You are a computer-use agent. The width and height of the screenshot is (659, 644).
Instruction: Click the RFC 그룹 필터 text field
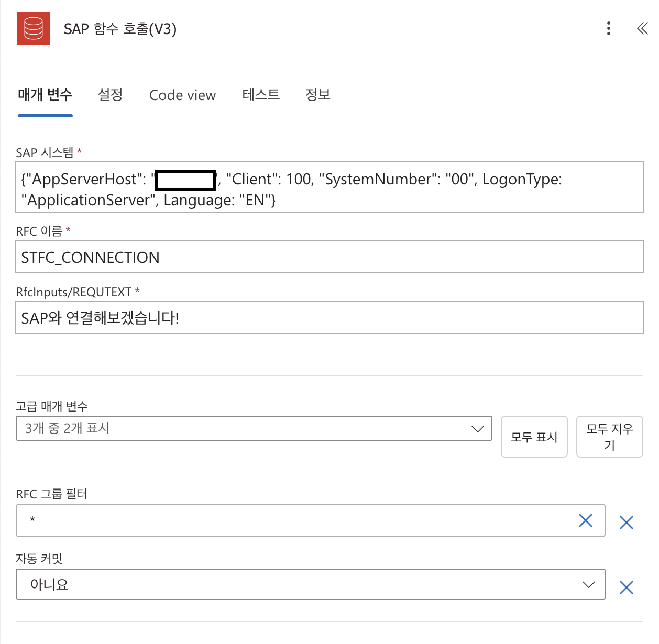point(311,520)
